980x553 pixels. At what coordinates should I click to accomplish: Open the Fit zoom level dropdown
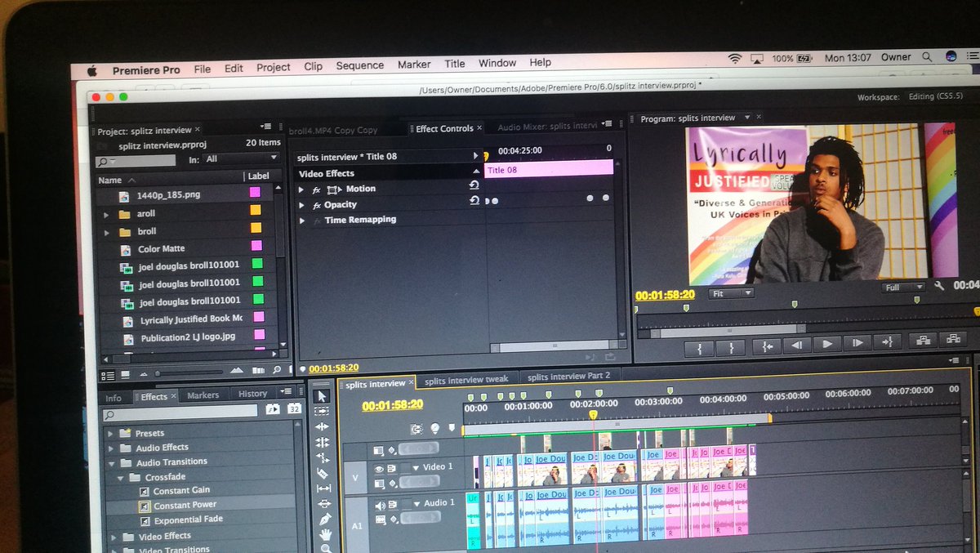pos(730,293)
